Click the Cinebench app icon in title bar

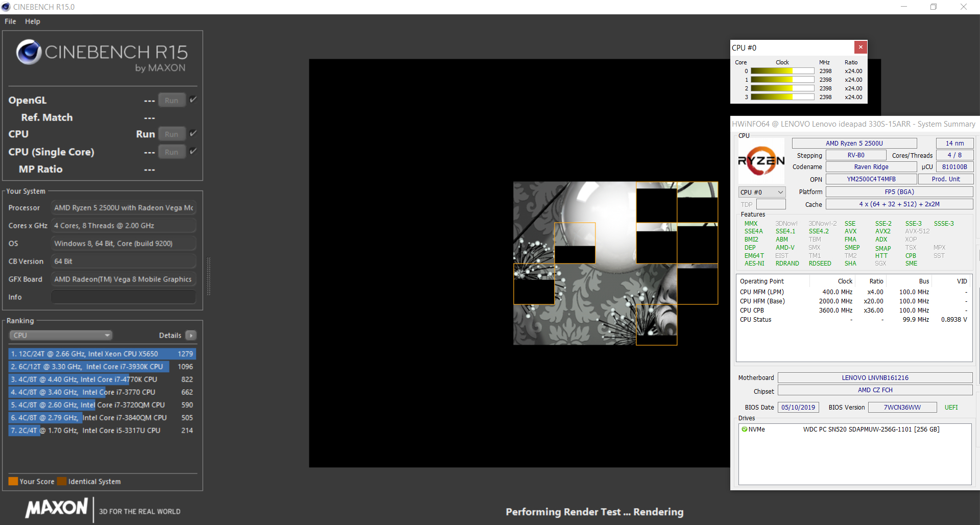[x=6, y=7]
